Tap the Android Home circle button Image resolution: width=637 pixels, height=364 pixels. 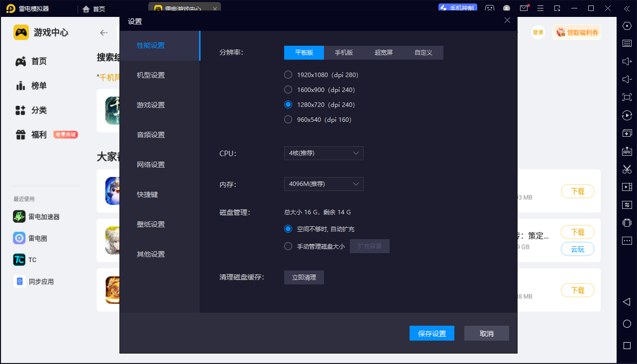[627, 324]
